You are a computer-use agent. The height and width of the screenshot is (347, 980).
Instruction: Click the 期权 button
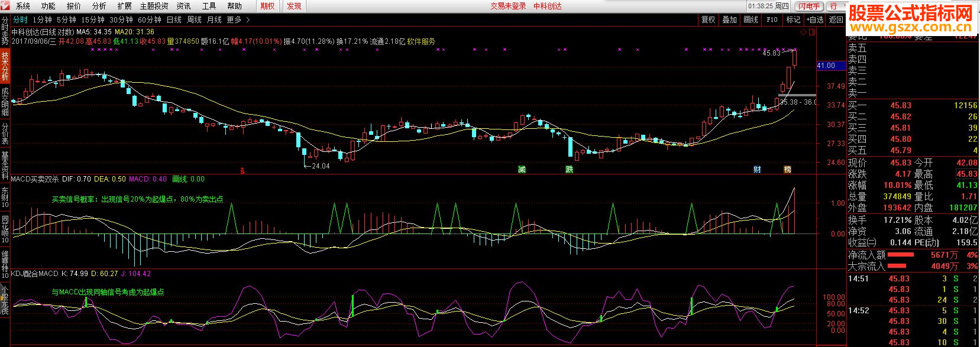(267, 6)
